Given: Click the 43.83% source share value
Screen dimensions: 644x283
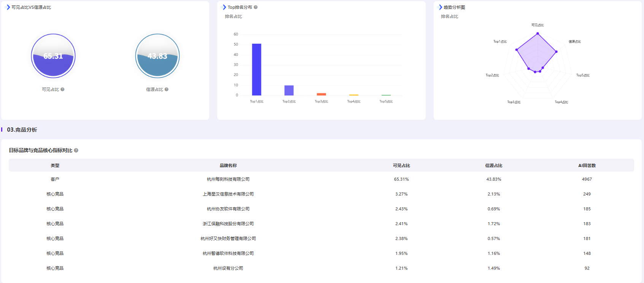Looking at the screenshot, I should point(494,179).
